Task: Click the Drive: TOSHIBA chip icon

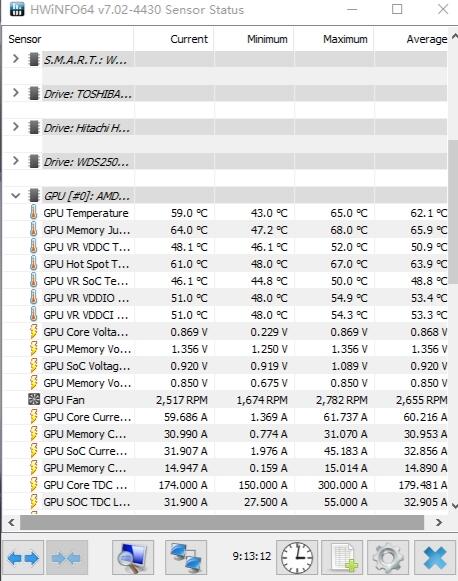Action: (34, 93)
